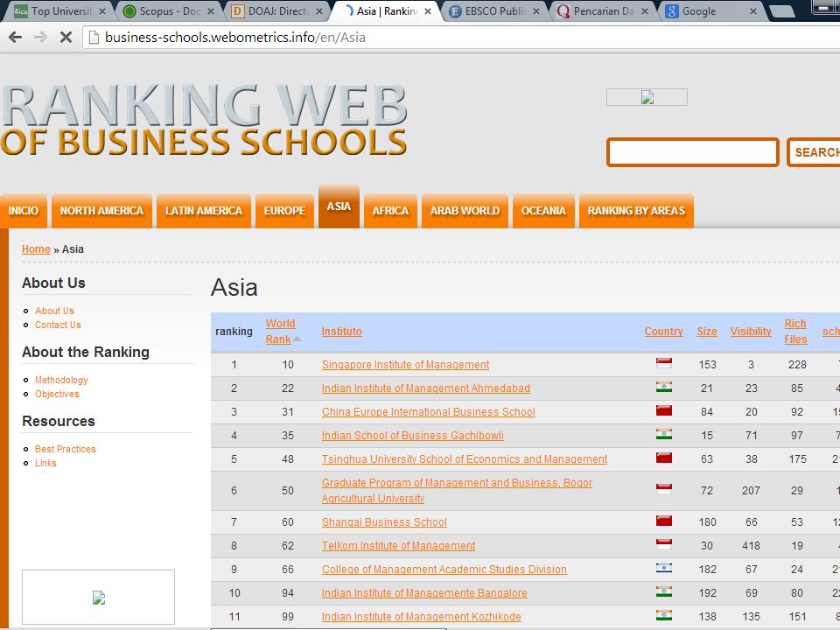This screenshot has height=630, width=840.
Task: Close the Google tab
Action: coord(752,11)
